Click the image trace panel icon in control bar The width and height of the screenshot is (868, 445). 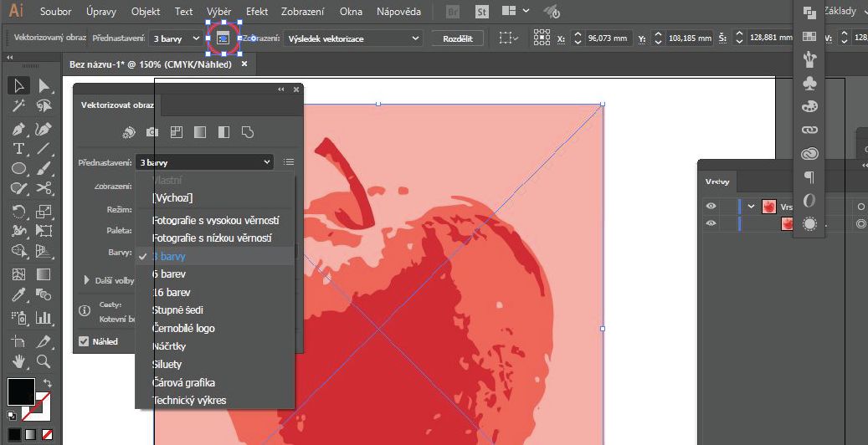click(223, 38)
